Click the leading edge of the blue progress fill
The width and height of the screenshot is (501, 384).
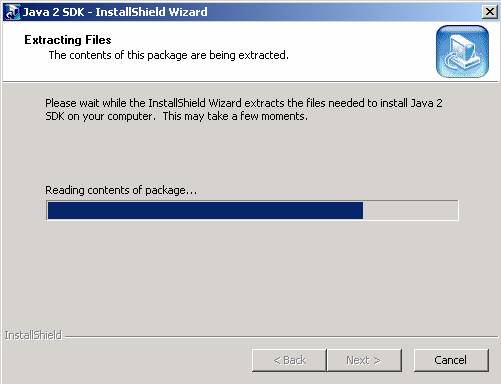click(362, 211)
